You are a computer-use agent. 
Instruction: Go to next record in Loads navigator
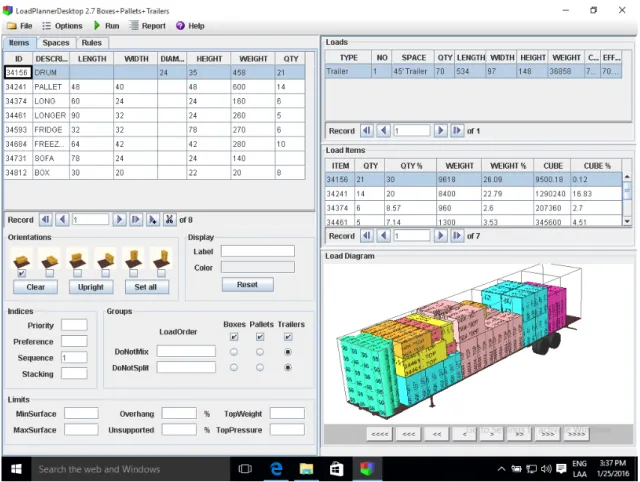pos(440,131)
